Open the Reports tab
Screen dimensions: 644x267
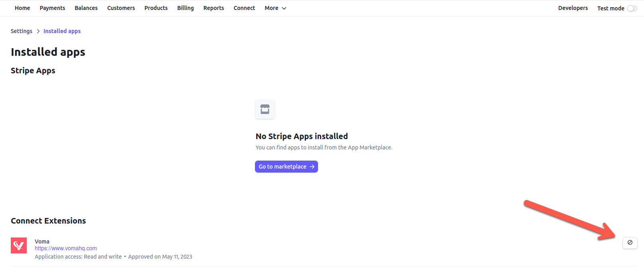click(x=213, y=8)
